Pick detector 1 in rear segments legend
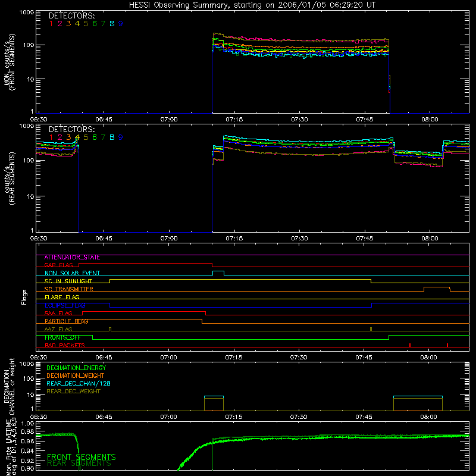Image resolution: width=476 pixels, height=476 pixels. point(51,137)
